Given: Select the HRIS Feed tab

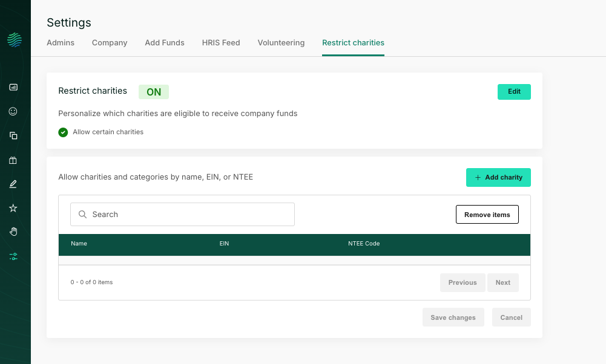Looking at the screenshot, I should pos(221,43).
